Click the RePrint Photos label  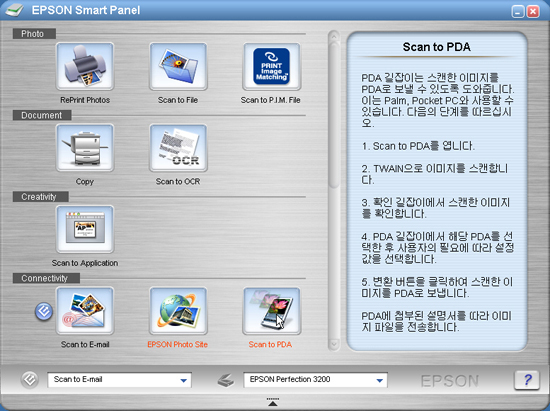(85, 100)
